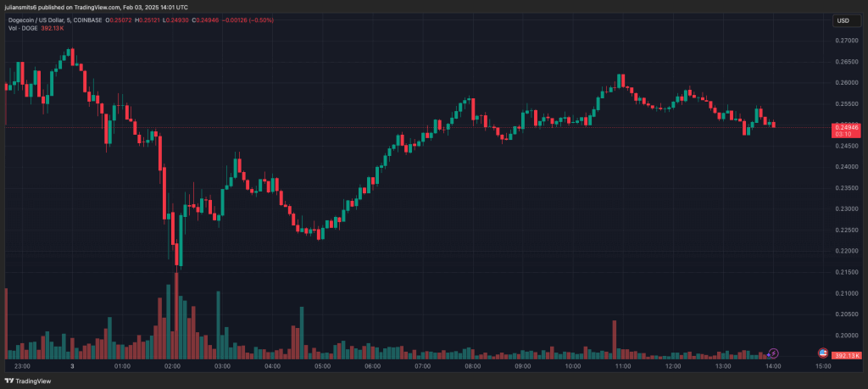Click the purple lightning event marker
This screenshot has width=868, height=389.
click(x=774, y=353)
